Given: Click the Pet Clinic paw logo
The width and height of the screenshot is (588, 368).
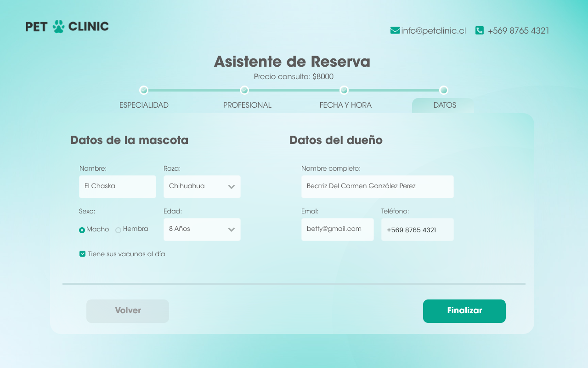Looking at the screenshot, I should (67, 26).
